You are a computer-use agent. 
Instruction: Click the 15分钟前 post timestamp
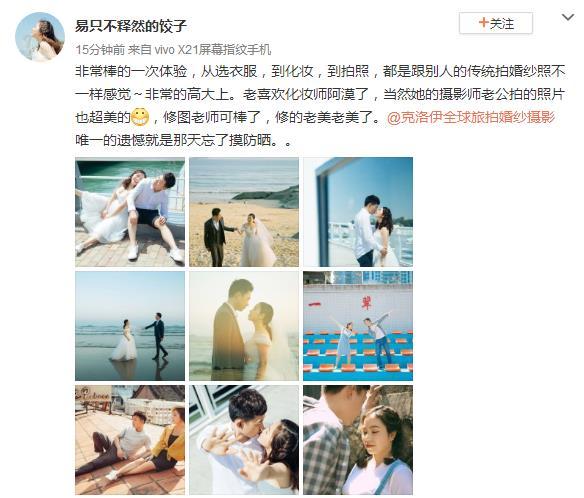click(100, 50)
